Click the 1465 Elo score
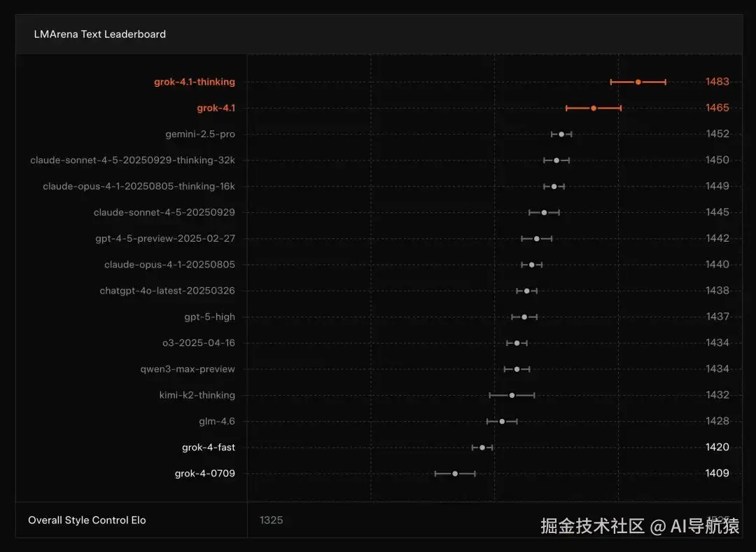The image size is (756, 552). pos(717,108)
